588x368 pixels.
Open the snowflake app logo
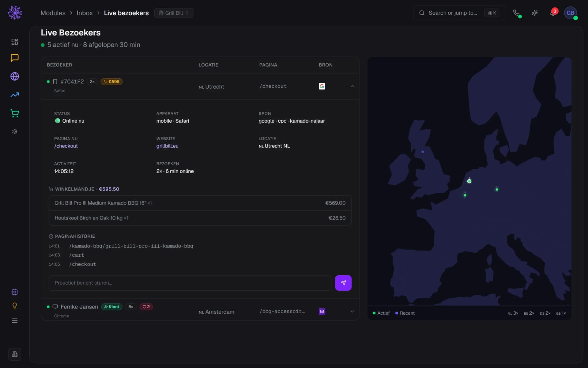click(x=15, y=13)
